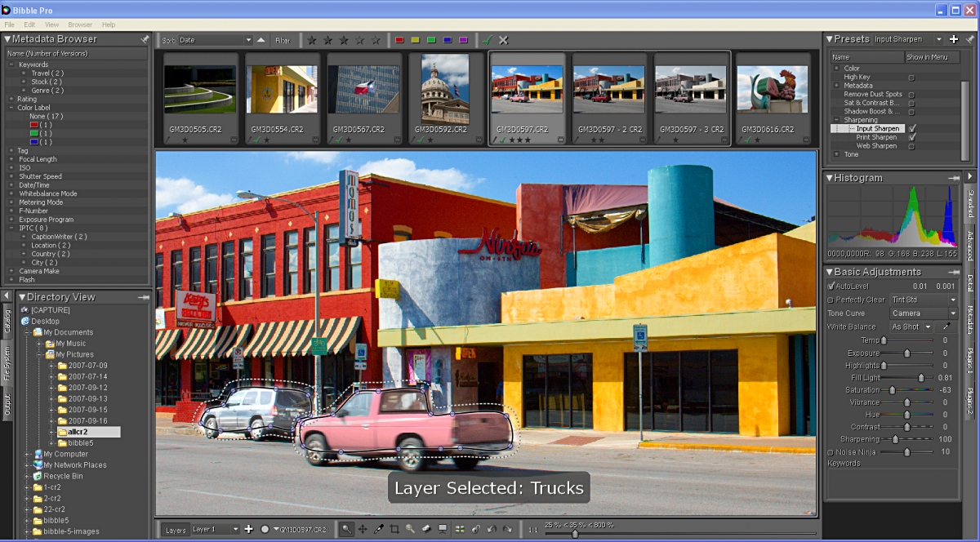Select the magnifier zoom tool
The width and height of the screenshot is (980, 542).
point(347,529)
